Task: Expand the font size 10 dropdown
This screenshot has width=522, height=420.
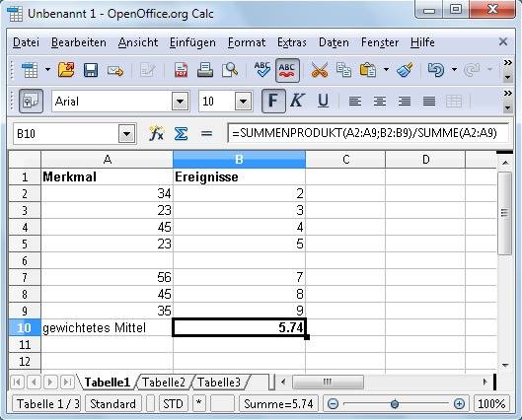Action: click(243, 102)
